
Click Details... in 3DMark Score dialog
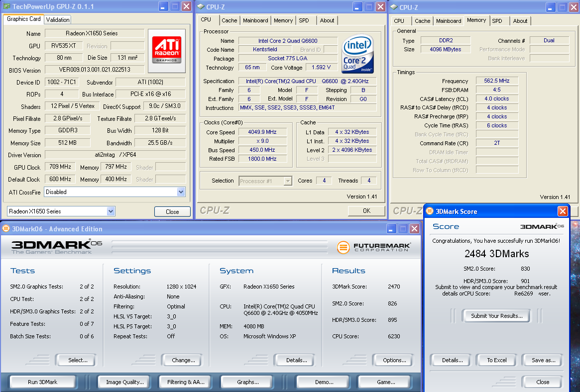click(x=450, y=360)
